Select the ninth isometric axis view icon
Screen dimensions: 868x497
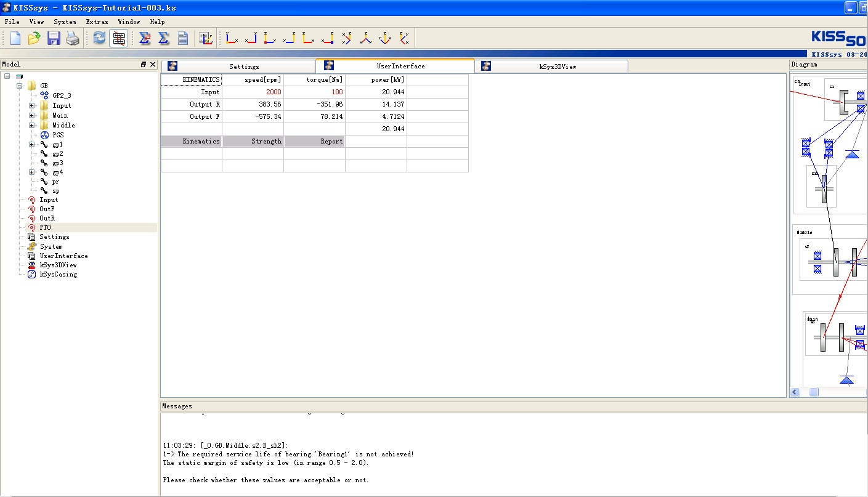(385, 38)
